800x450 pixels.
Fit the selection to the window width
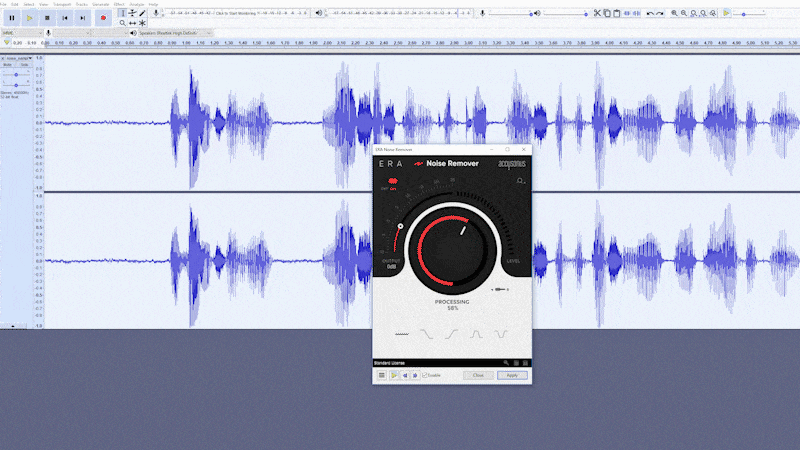(x=694, y=13)
